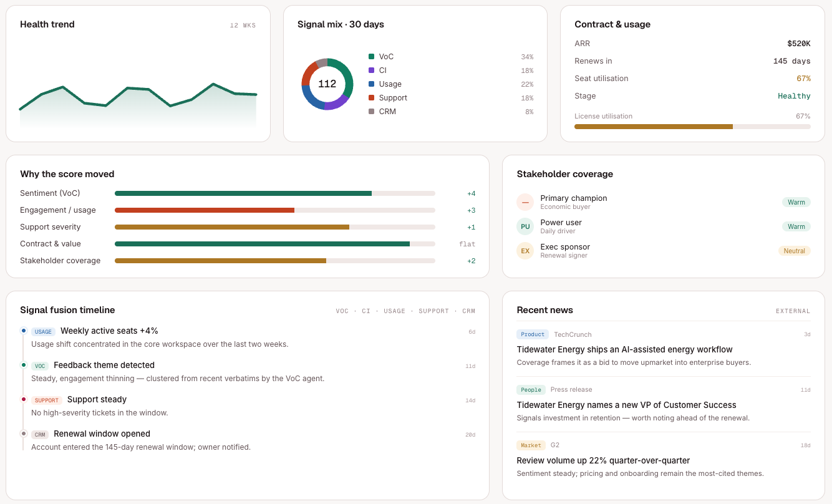Viewport: 832px width, 504px height.
Task: Click the +4 change for Sentiment (VoC)
Action: [471, 193]
